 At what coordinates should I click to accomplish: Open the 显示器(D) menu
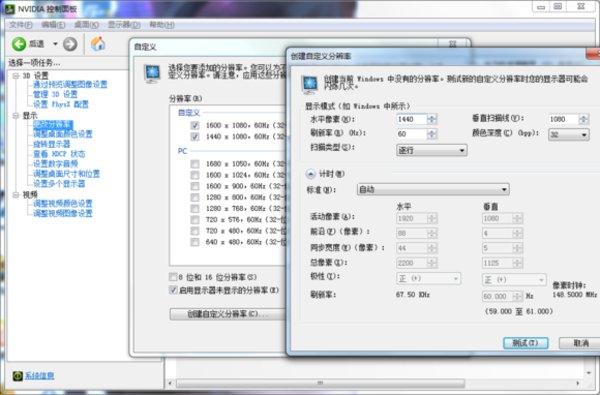click(124, 25)
